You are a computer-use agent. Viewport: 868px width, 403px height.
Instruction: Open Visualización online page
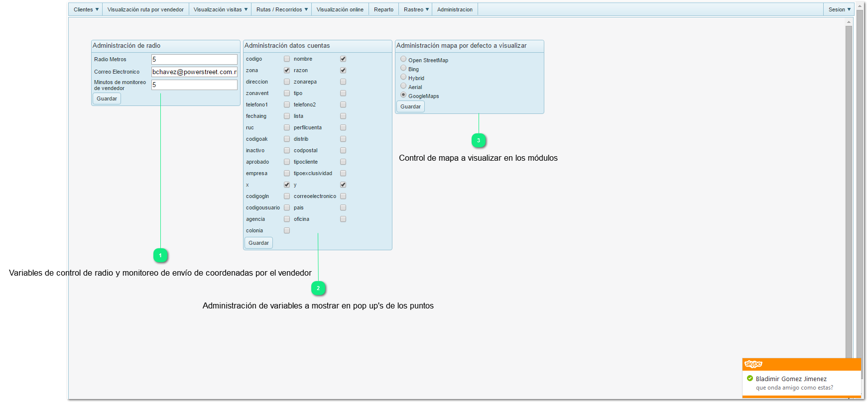click(340, 9)
